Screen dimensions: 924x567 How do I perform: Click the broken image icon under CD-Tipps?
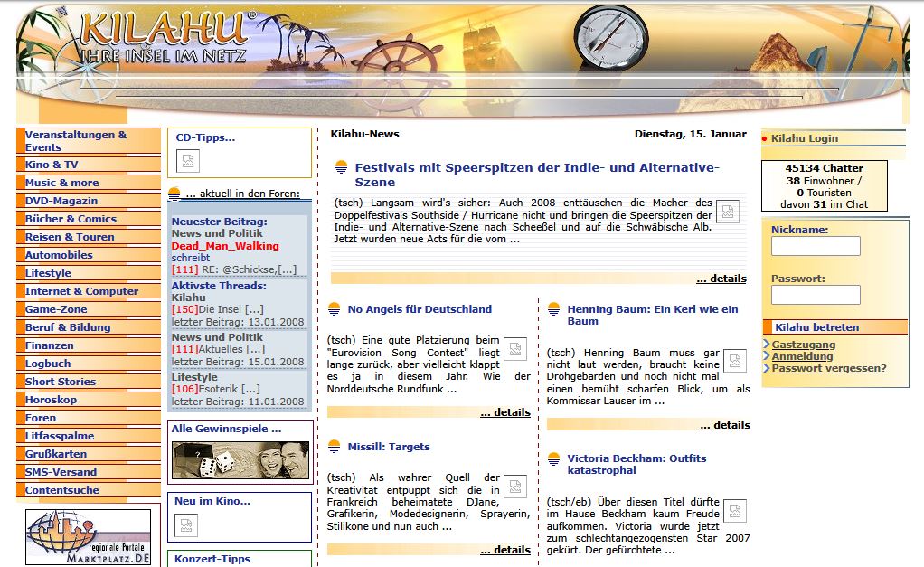tap(188, 161)
